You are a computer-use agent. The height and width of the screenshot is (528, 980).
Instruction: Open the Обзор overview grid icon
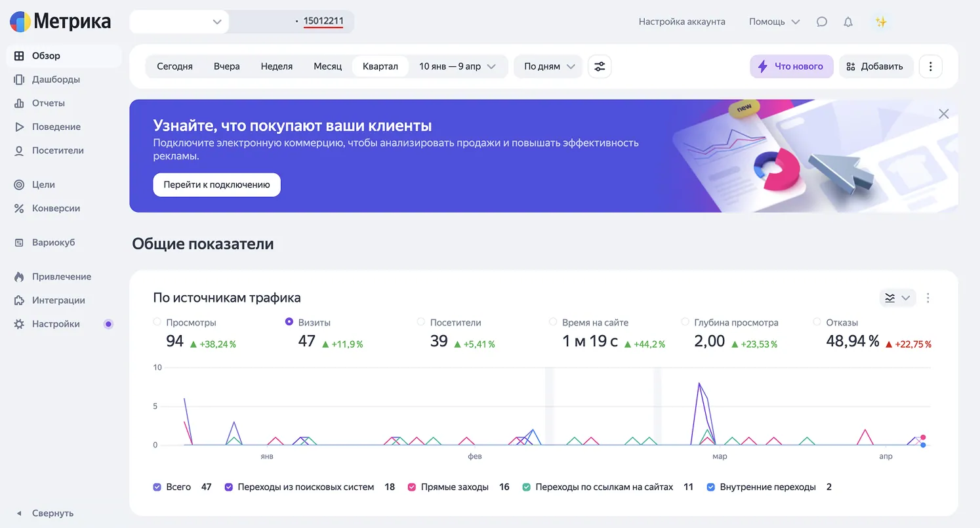19,56
